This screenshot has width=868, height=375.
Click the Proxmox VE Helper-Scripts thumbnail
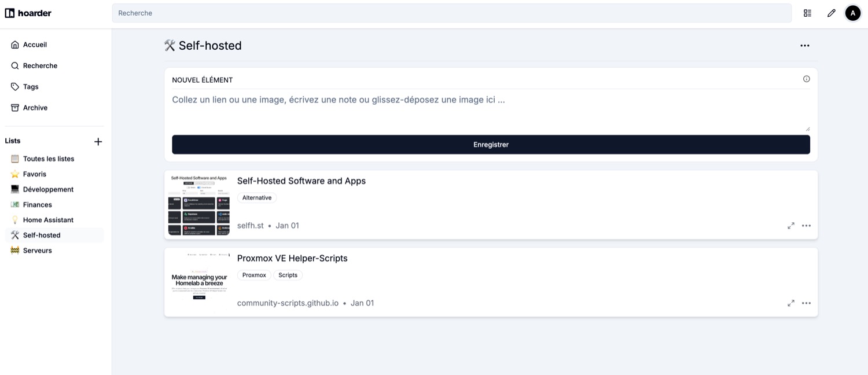[x=198, y=282]
